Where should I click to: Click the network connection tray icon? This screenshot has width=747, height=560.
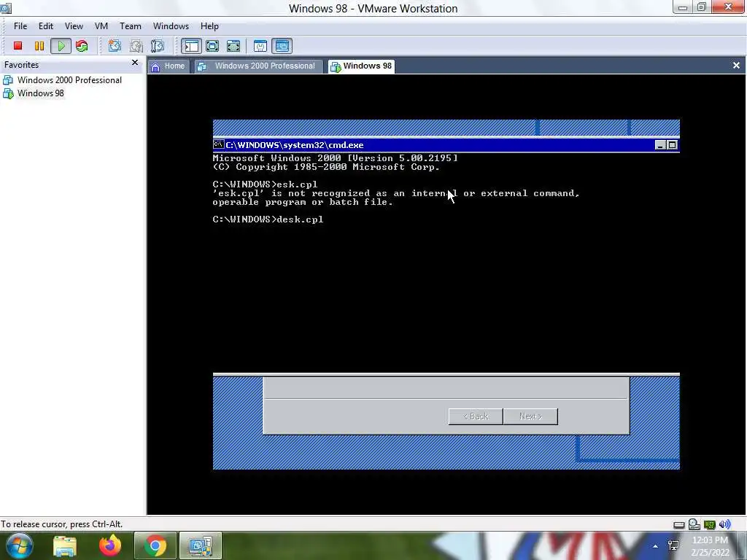673,545
